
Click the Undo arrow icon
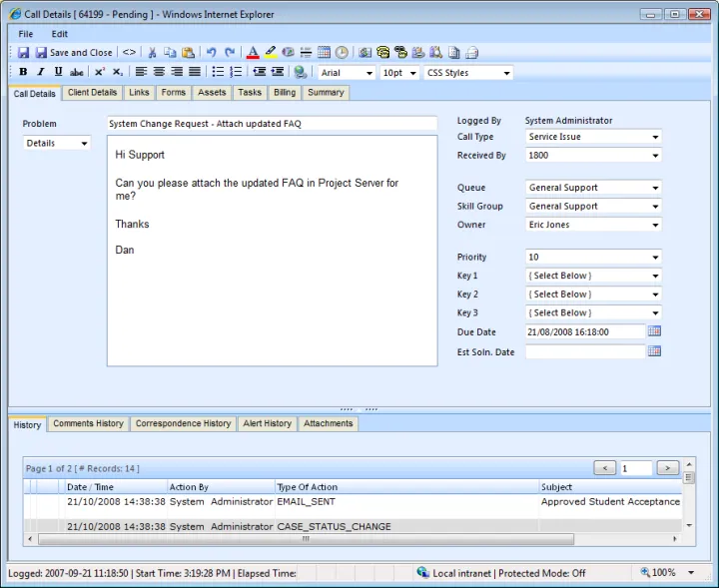click(x=211, y=52)
